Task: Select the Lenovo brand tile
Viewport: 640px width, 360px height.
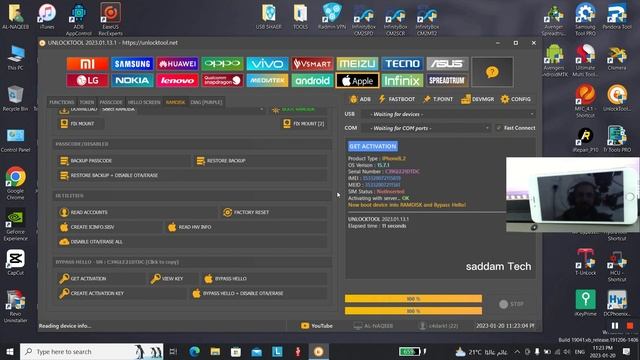Action: pos(177,80)
